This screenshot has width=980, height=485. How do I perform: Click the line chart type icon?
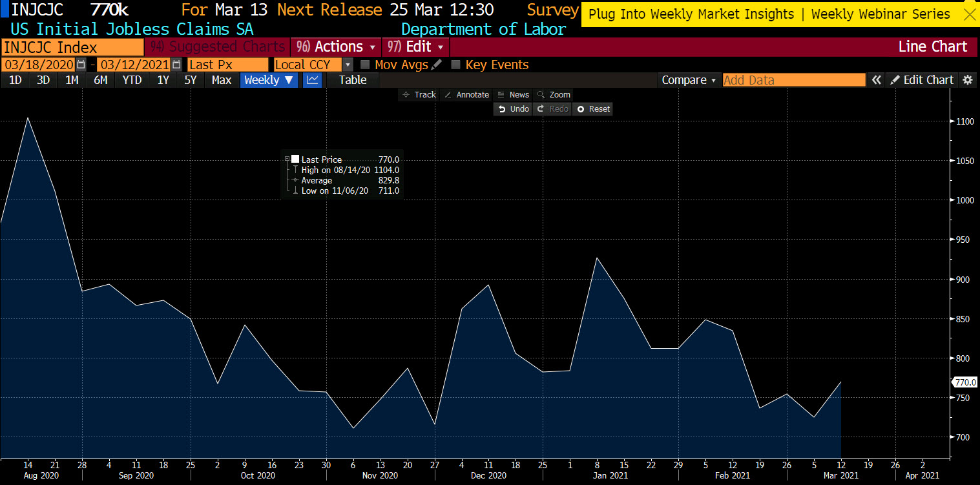[313, 80]
